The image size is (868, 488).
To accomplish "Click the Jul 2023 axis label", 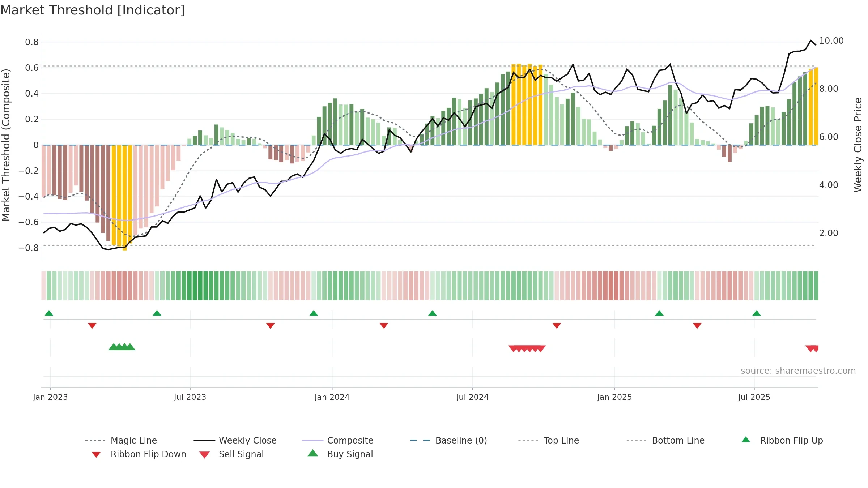I will click(190, 397).
